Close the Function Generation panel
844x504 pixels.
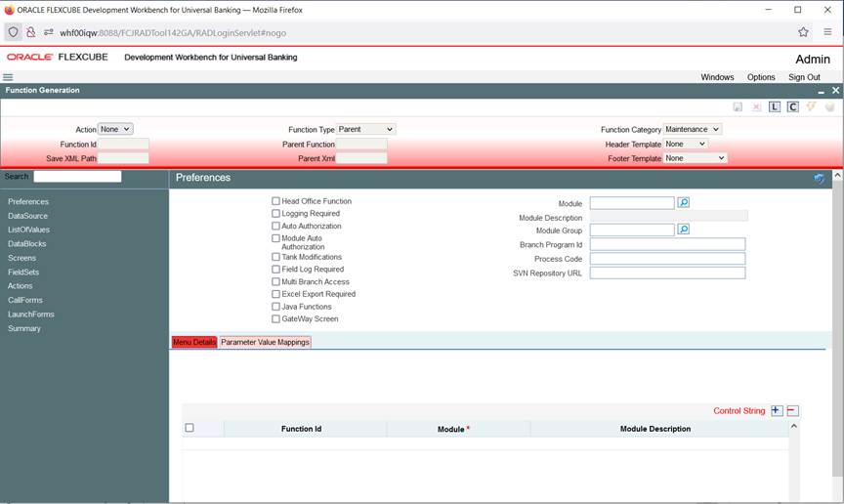[835, 91]
